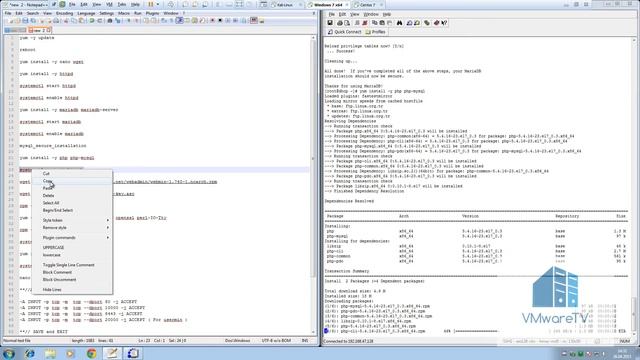
Task: Choose Copy in the context menu
Action: click(x=47, y=181)
